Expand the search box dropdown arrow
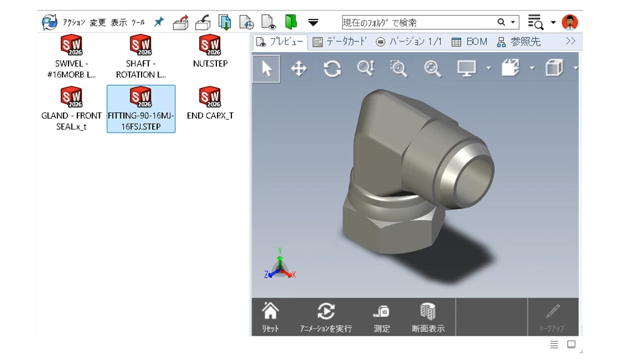Image resolution: width=644 pixels, height=362 pixels. point(513,23)
